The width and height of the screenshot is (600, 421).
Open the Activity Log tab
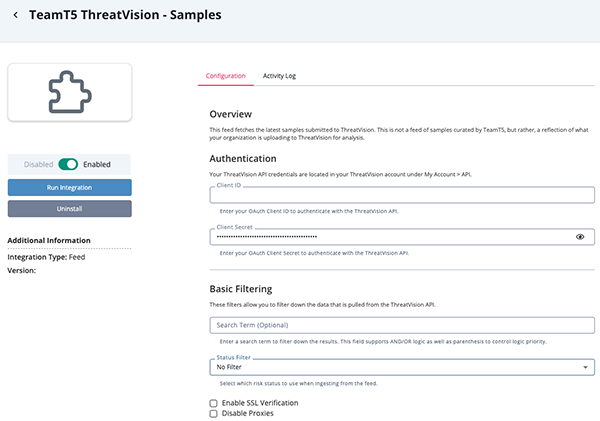[x=279, y=76]
